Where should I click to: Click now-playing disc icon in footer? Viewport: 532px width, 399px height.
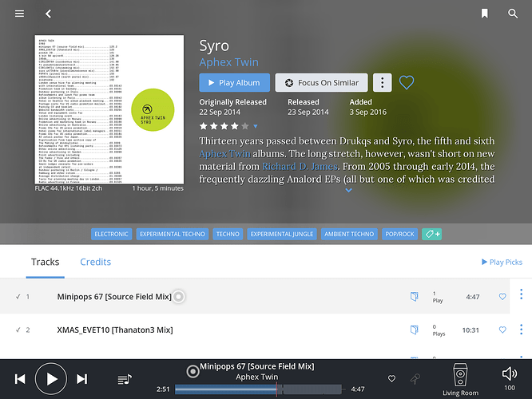pos(193,372)
